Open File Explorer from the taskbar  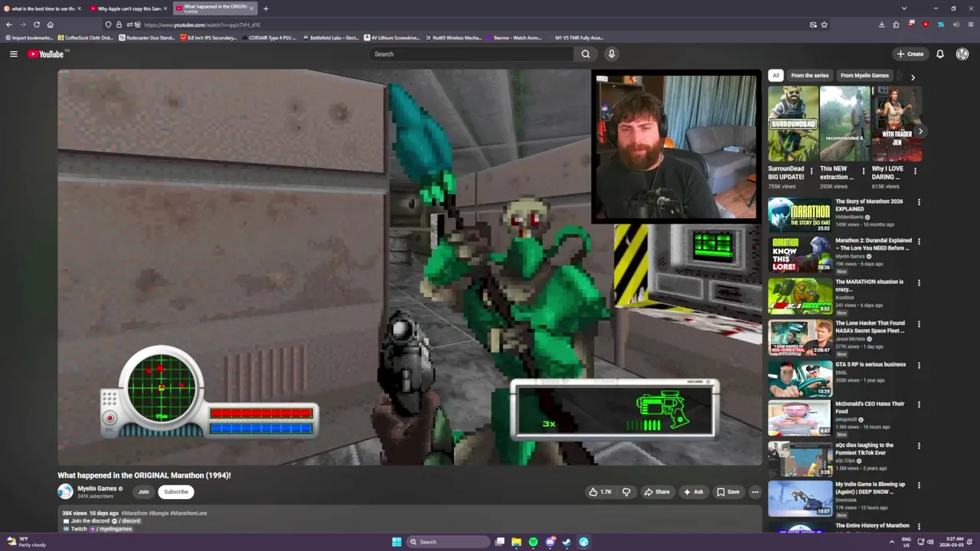pos(516,542)
